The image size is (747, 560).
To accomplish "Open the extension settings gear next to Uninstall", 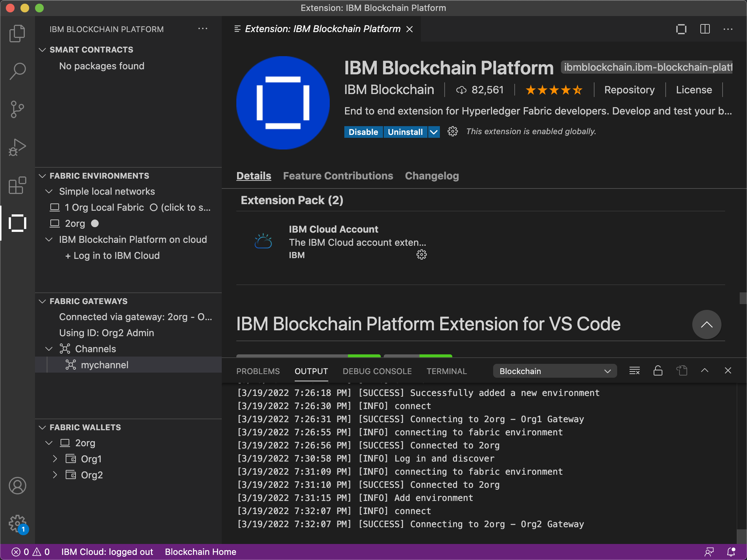I will coord(453,132).
